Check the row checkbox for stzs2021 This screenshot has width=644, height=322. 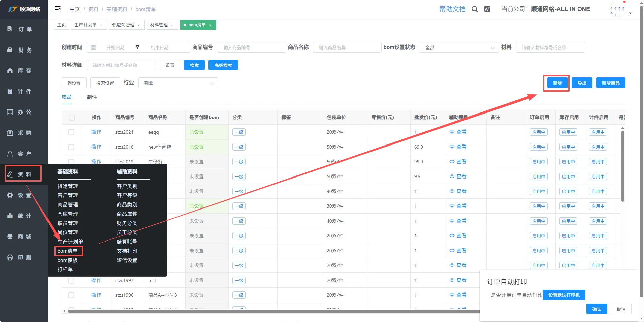[71, 132]
